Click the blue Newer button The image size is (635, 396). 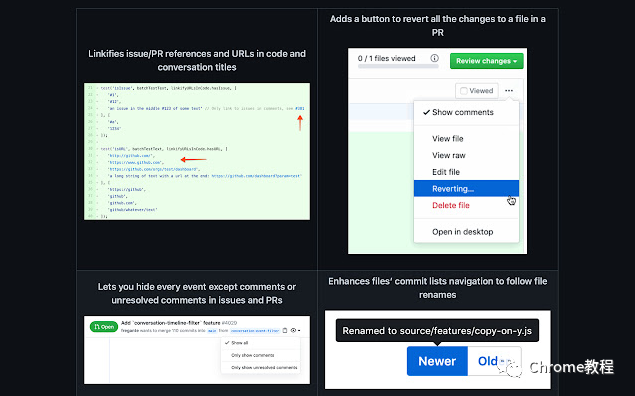tap(437, 361)
